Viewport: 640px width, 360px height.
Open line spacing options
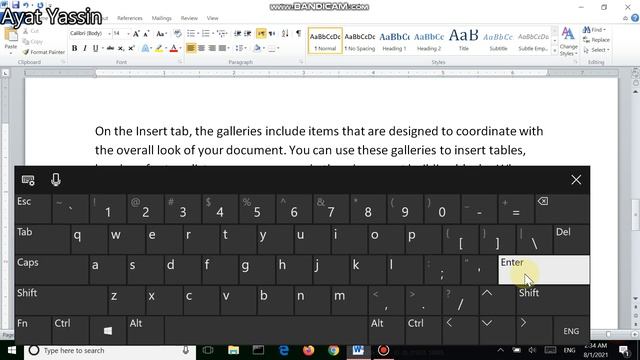tap(240, 48)
